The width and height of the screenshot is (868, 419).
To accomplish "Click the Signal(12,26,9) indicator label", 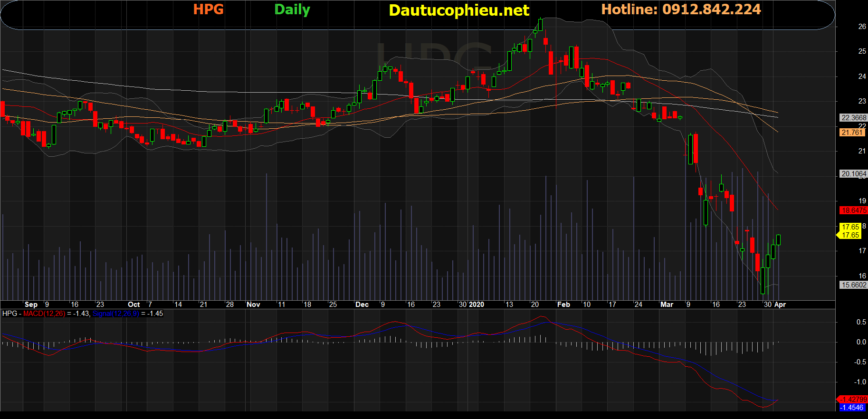I will [x=115, y=314].
